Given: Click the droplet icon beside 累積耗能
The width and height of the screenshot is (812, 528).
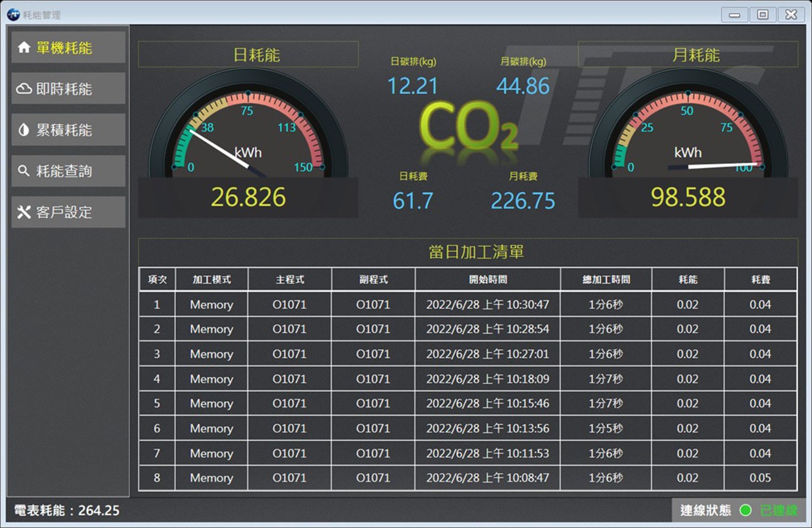Looking at the screenshot, I should point(24,130).
